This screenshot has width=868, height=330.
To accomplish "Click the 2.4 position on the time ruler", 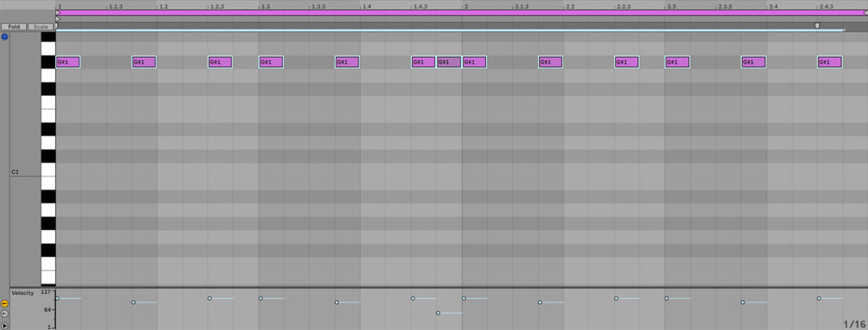I will pos(773,6).
